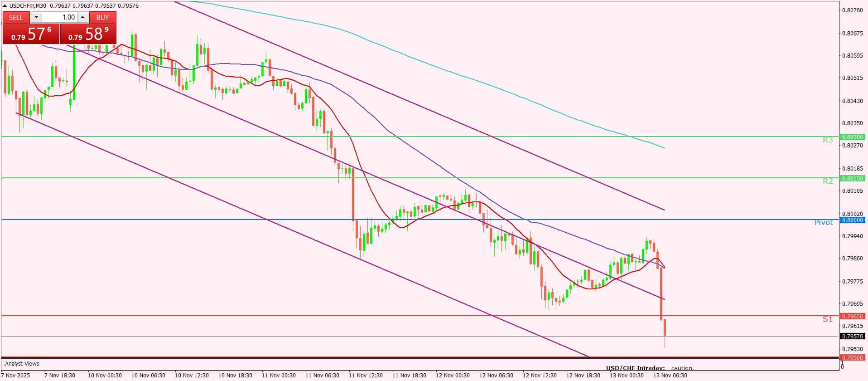The width and height of the screenshot is (868, 381).
Task: Click the 0.80595 price scale value
Action: pos(852,55)
